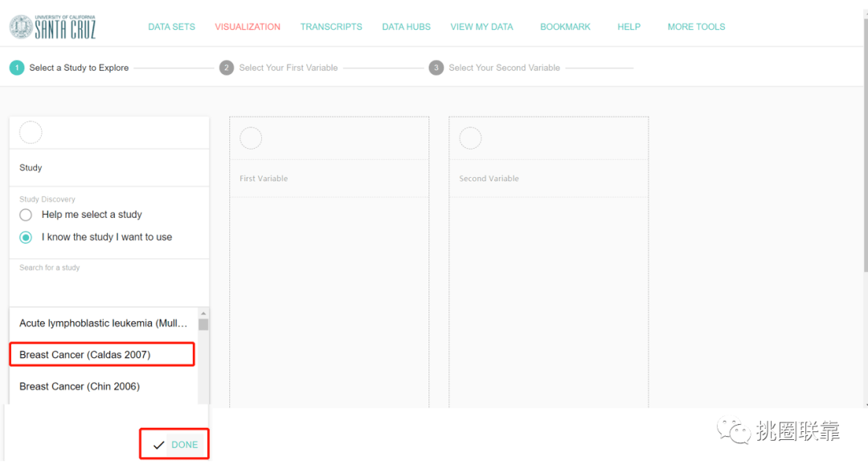Open the MORE TOOLS menu
Screen dimensions: 868x469
pyautogui.click(x=696, y=27)
